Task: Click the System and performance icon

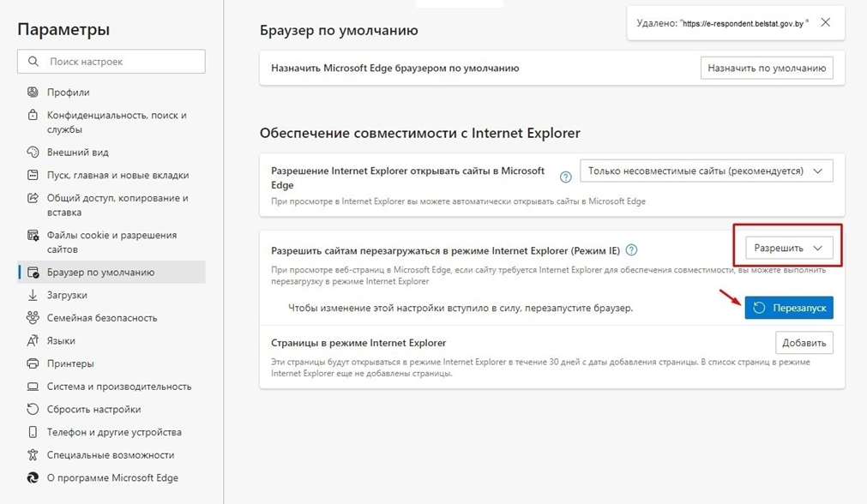Action: (x=33, y=387)
